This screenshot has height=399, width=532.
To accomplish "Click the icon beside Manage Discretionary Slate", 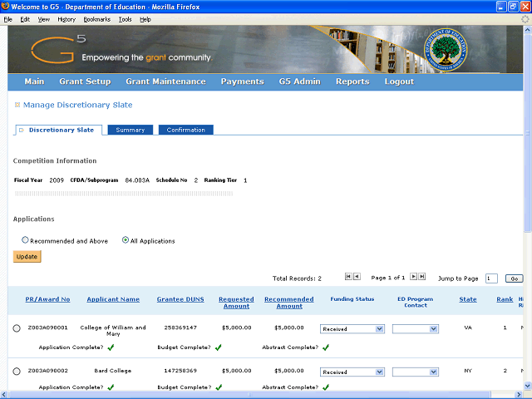I will [x=17, y=106].
